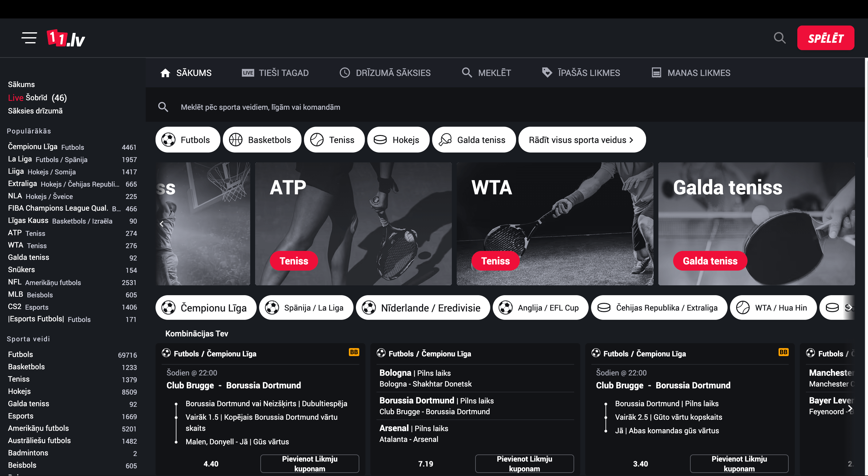
Task: Open Austrāliešu futbols in sidebar
Action: 72,441
